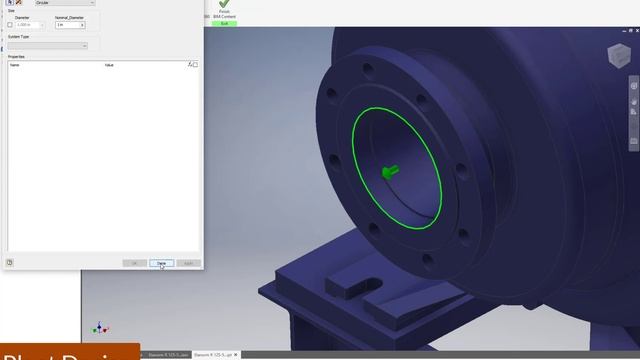The width and height of the screenshot is (640, 360).
Task: Click the green Finish BIM Content checkmark
Action: coord(224,4)
